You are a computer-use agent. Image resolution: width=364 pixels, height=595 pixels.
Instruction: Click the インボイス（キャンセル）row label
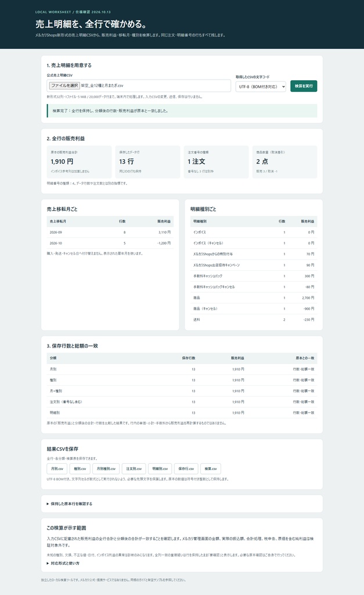(208, 243)
